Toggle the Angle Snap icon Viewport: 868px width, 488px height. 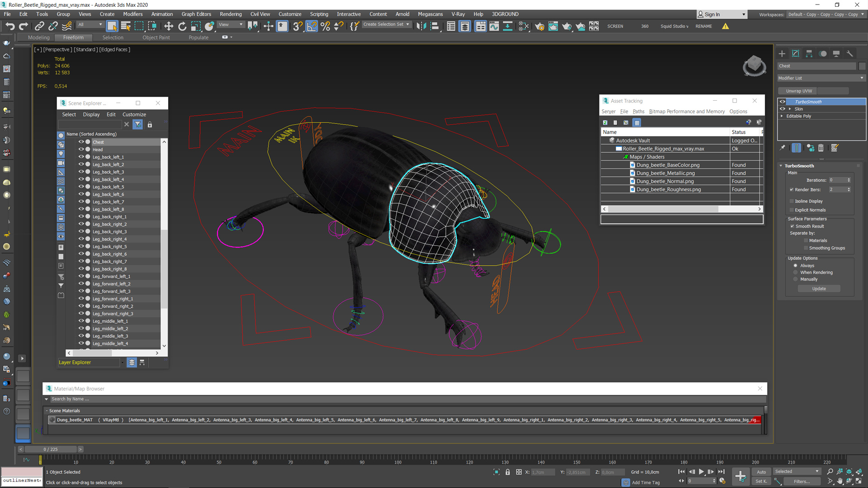coord(312,26)
